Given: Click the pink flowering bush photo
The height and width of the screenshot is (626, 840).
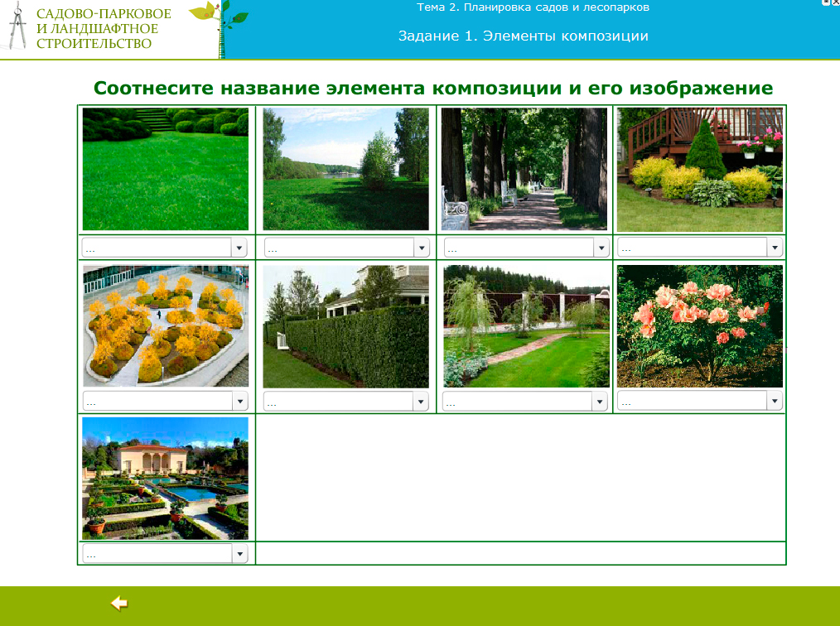Looking at the screenshot, I should pyautogui.click(x=699, y=325).
